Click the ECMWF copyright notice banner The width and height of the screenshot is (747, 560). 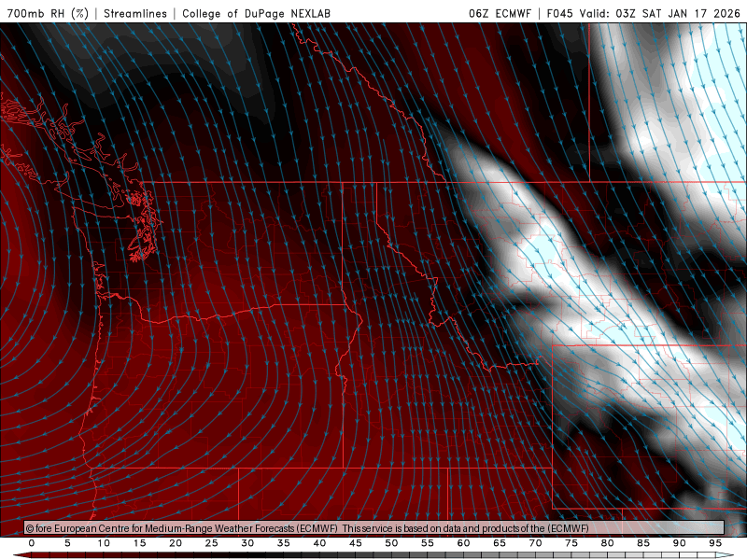click(374, 527)
